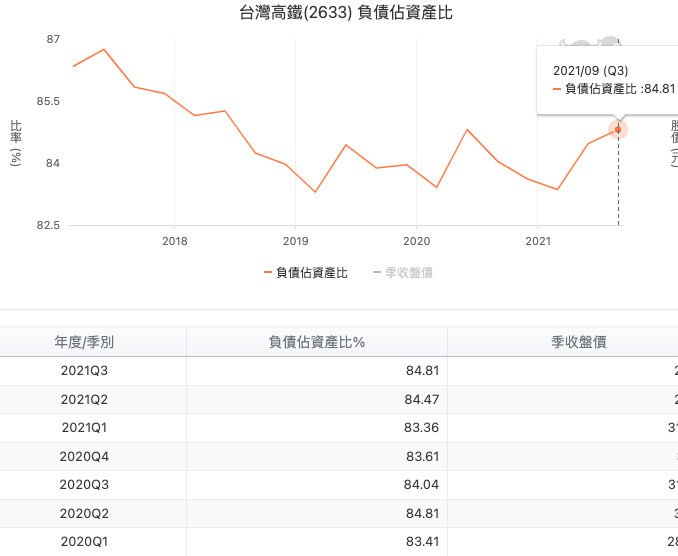Select the 2020Q4 row label
This screenshot has height=556, width=678.
coord(84,457)
